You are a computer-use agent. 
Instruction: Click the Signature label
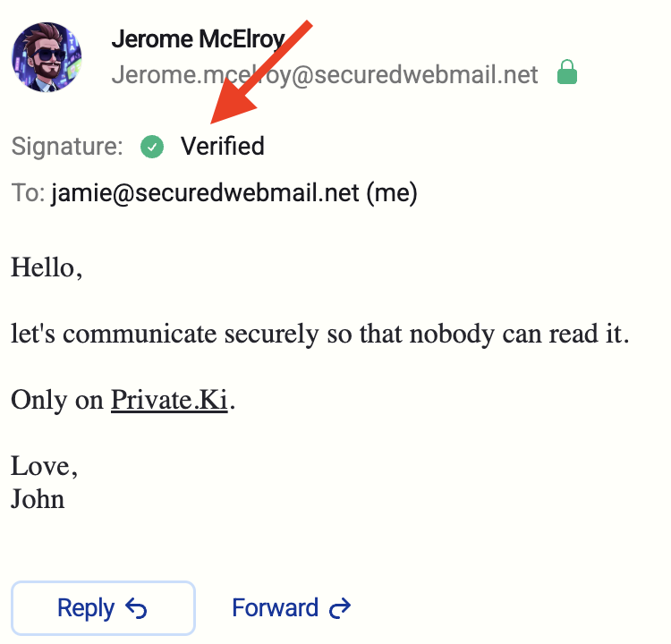point(67,146)
